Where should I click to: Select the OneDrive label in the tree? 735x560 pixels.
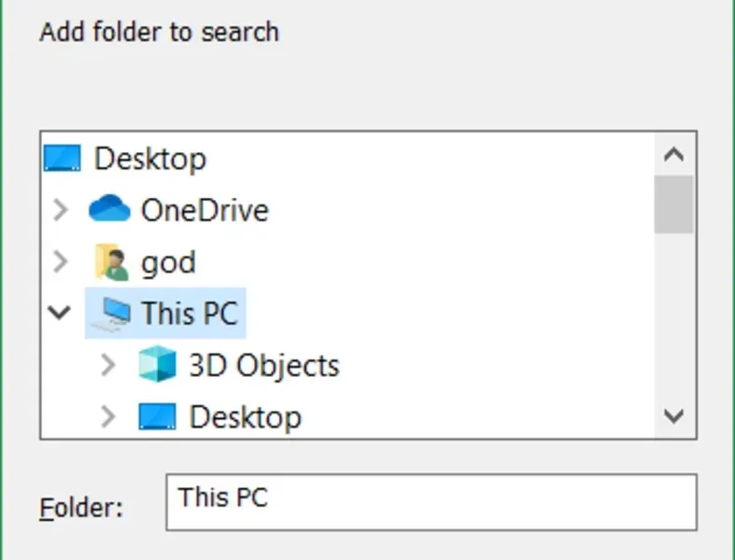click(x=205, y=210)
